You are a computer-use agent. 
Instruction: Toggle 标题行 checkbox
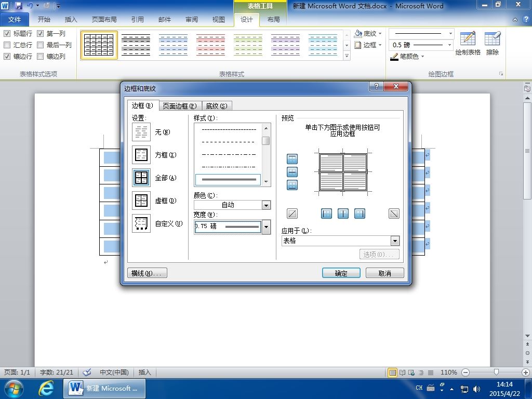(7, 33)
